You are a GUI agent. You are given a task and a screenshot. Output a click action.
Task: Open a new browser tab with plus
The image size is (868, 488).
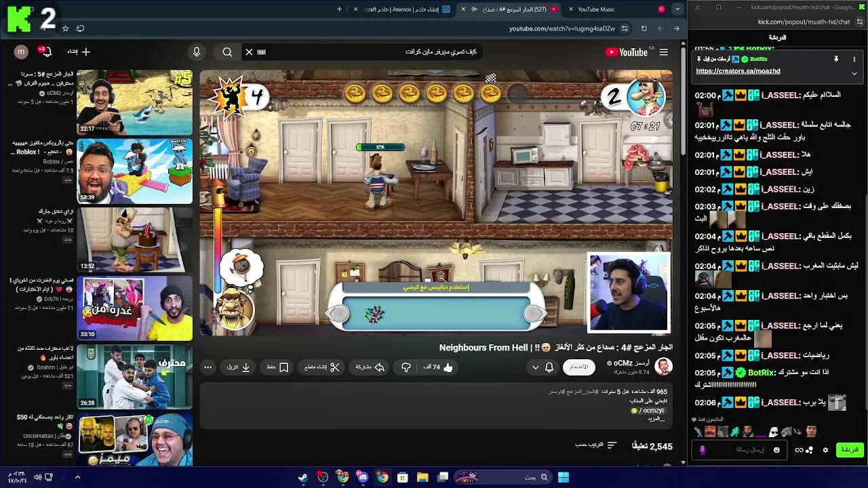pyautogui.click(x=340, y=9)
